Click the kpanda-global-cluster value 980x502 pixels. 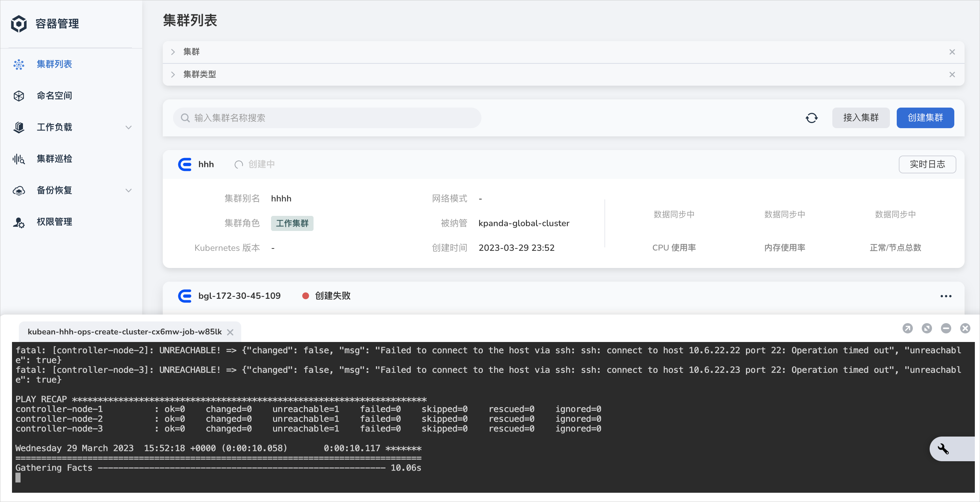[x=524, y=223]
